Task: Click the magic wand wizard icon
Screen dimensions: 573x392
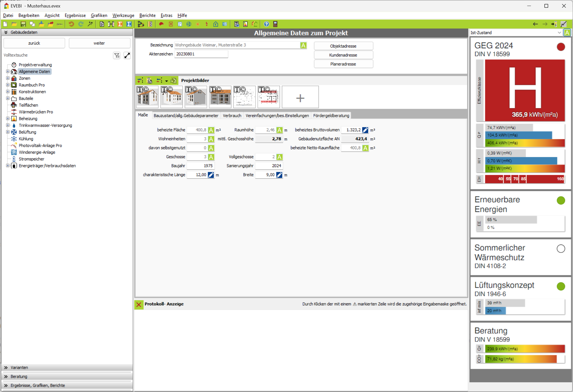Action: [x=90, y=24]
